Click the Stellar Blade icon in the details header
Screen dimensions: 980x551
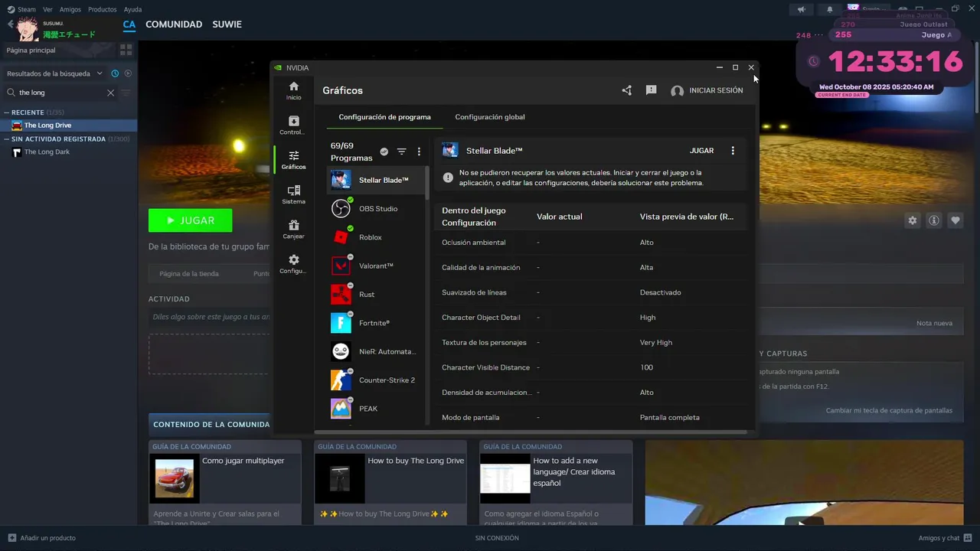[450, 150]
